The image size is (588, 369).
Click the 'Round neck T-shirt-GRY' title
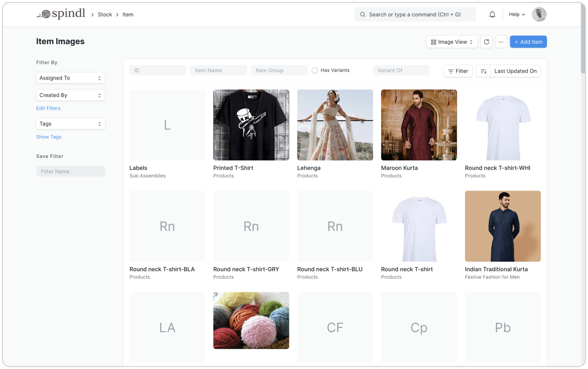point(246,269)
